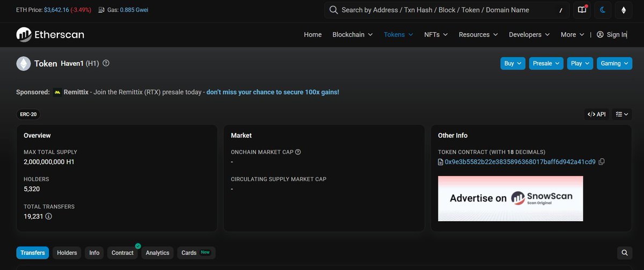Click the Remittix sponsor name link
This screenshot has width=644, height=270.
77,92
